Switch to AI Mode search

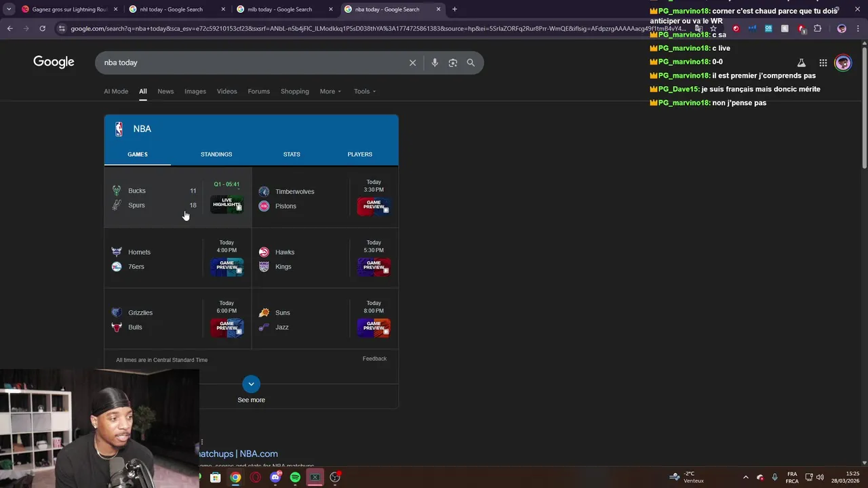tap(116, 91)
